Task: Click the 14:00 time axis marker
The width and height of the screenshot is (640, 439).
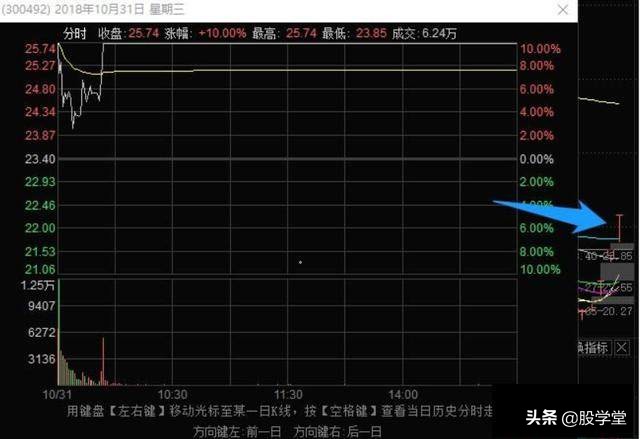Action: click(x=403, y=395)
